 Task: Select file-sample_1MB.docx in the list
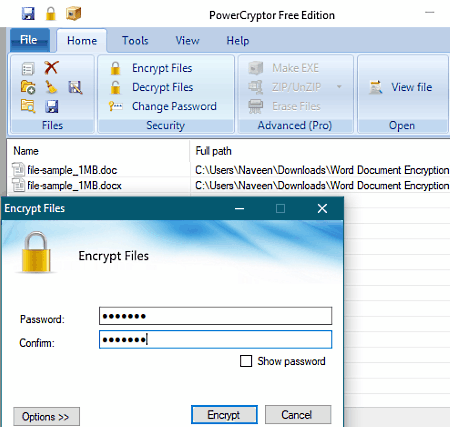tap(74, 185)
